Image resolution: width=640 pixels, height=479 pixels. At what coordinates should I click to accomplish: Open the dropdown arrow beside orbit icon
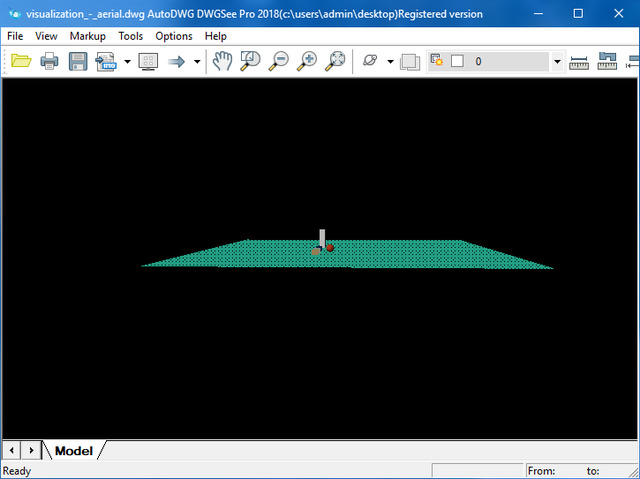coord(390,61)
